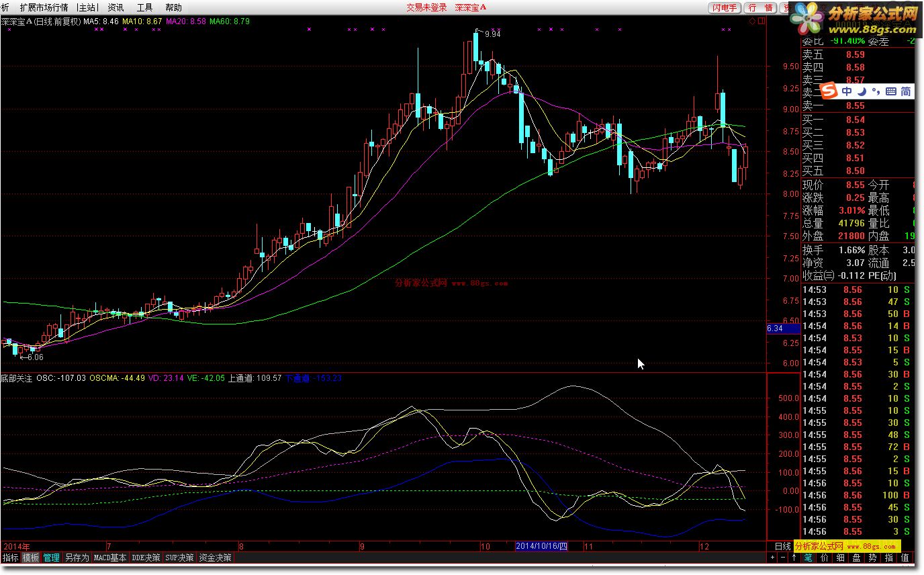The height and width of the screenshot is (575, 924).
Task: Select the 细 detail tab
Action: click(841, 558)
